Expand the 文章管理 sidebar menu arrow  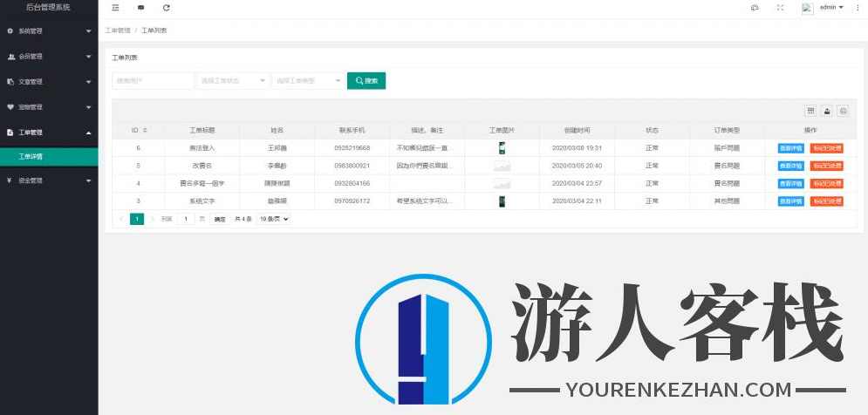pyautogui.click(x=89, y=82)
